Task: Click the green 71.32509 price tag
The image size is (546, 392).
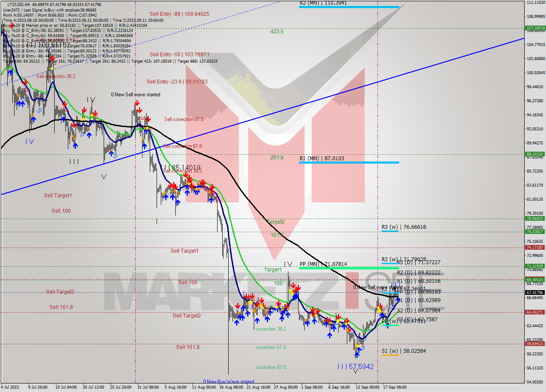Action: (534, 266)
